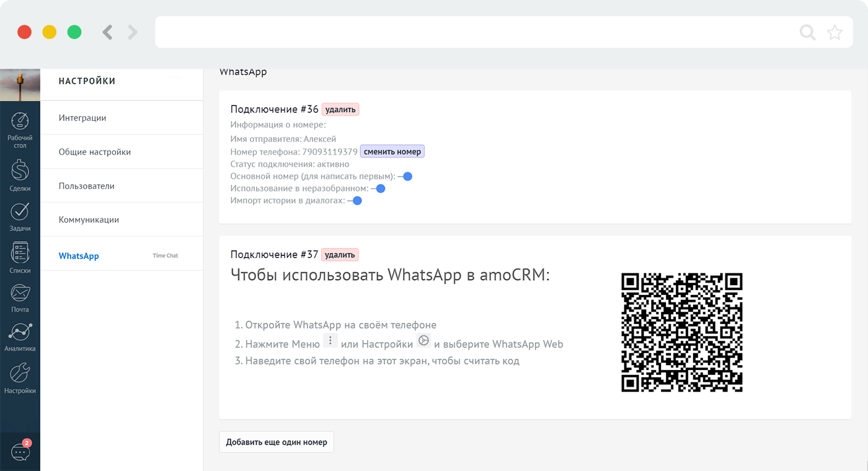Screen dimensions: 868x471
Task: Click the green maximize window button
Action: point(74,32)
